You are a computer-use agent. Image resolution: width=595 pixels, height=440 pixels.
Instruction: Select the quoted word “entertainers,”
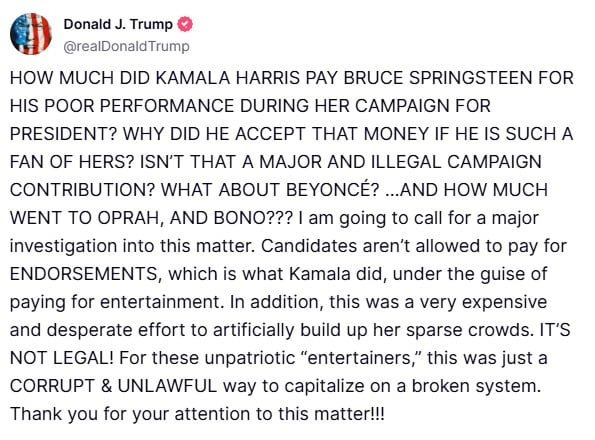coord(360,358)
